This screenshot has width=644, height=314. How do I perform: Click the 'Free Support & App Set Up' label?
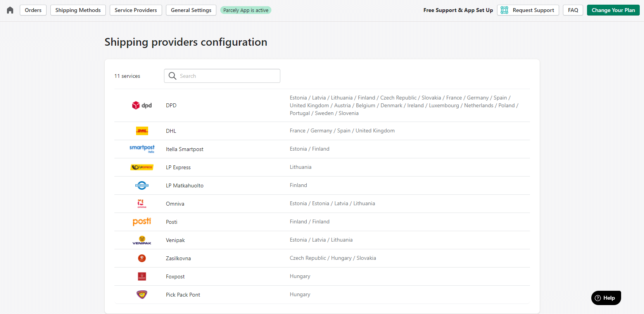point(458,10)
